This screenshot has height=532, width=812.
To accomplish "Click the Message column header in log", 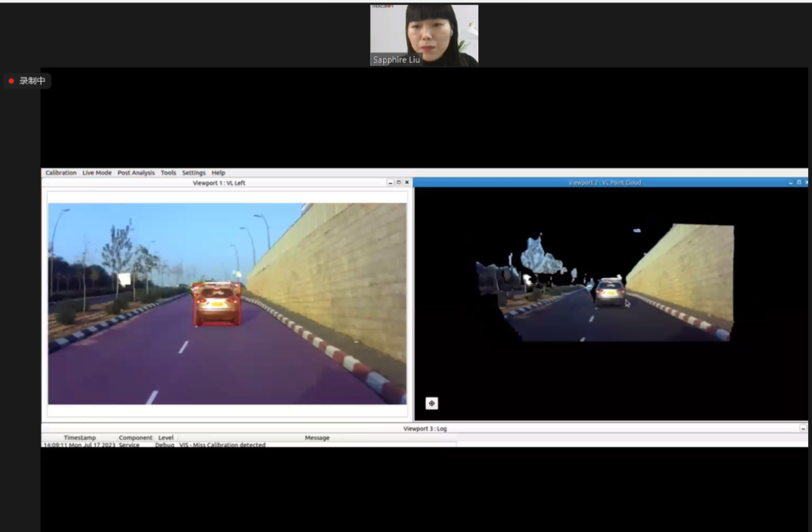I will (317, 438).
